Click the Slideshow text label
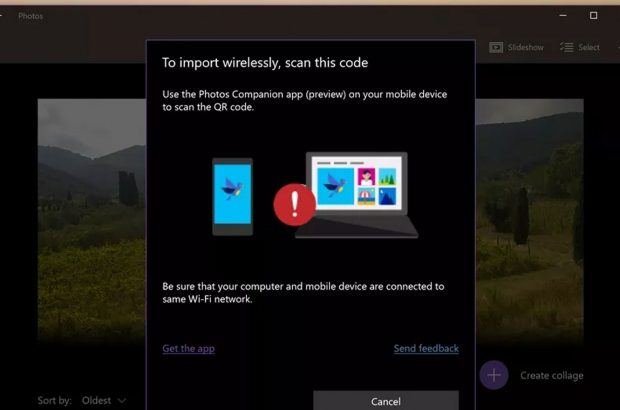 tap(526, 47)
